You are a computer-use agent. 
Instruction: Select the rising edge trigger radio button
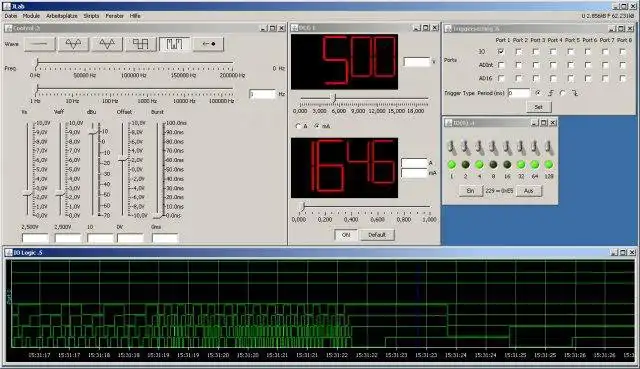pyautogui.click(x=538, y=93)
